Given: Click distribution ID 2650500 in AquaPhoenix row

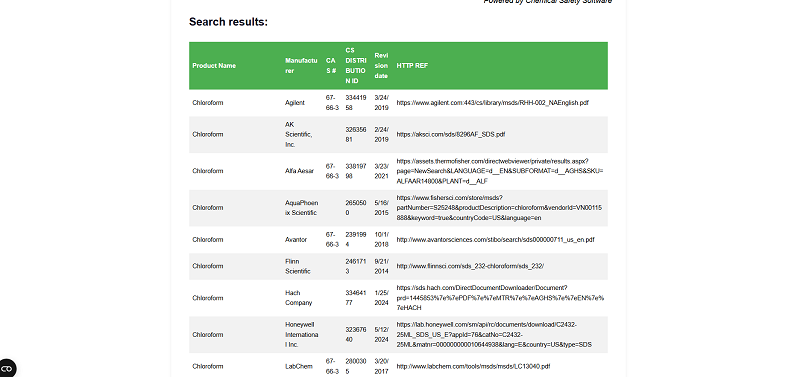Looking at the screenshot, I should tap(356, 208).
